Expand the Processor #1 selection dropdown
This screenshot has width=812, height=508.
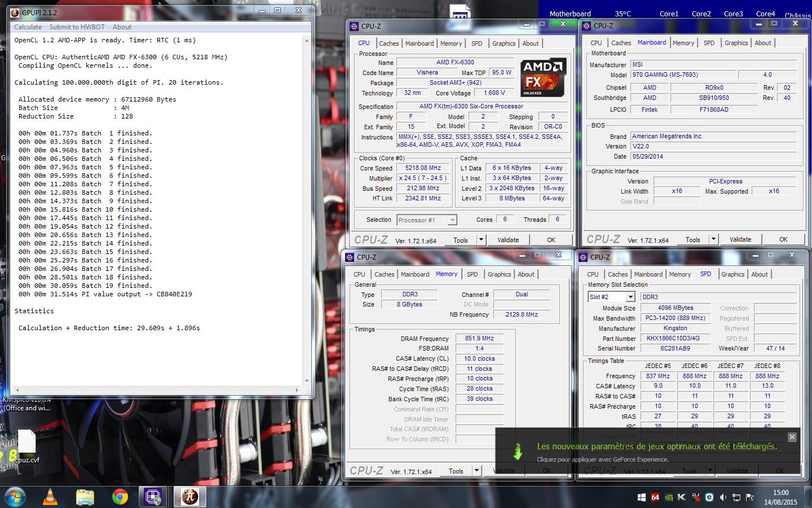pyautogui.click(x=452, y=220)
